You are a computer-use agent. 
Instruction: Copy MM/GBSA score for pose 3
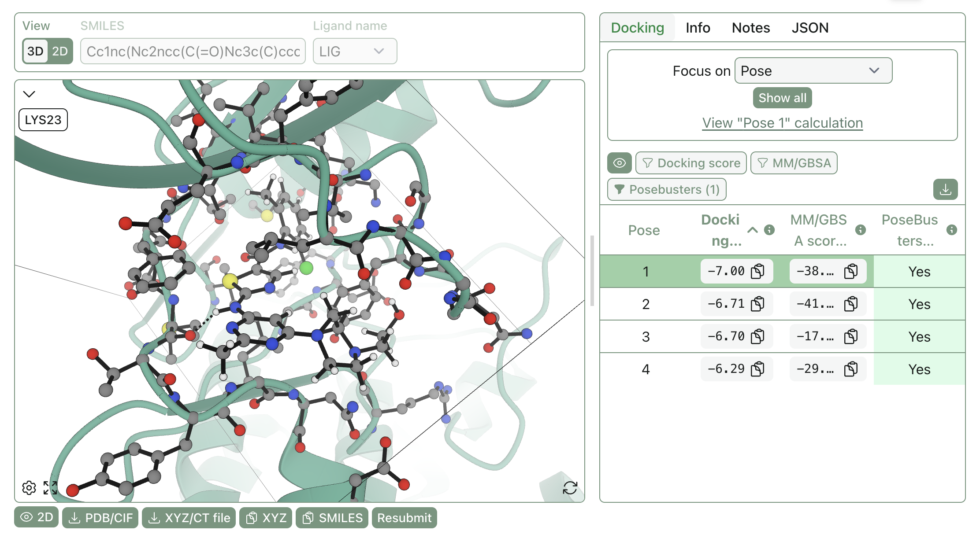851,336
